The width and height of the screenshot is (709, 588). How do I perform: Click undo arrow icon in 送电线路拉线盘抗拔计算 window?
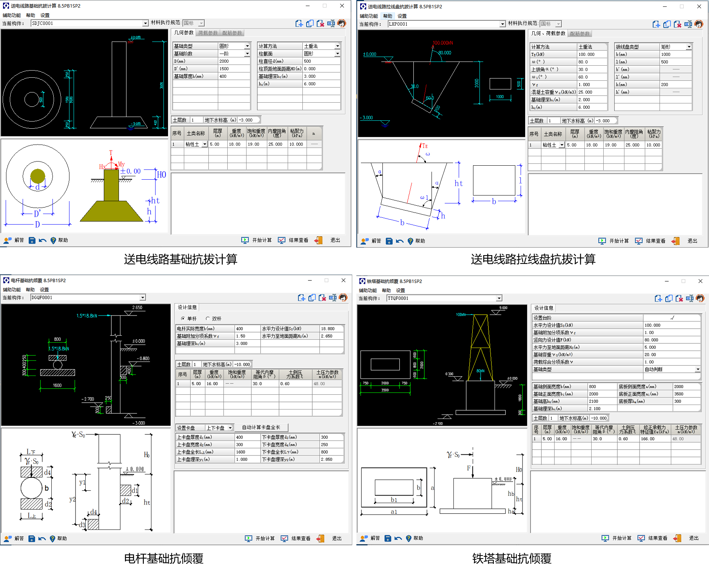coord(400,241)
